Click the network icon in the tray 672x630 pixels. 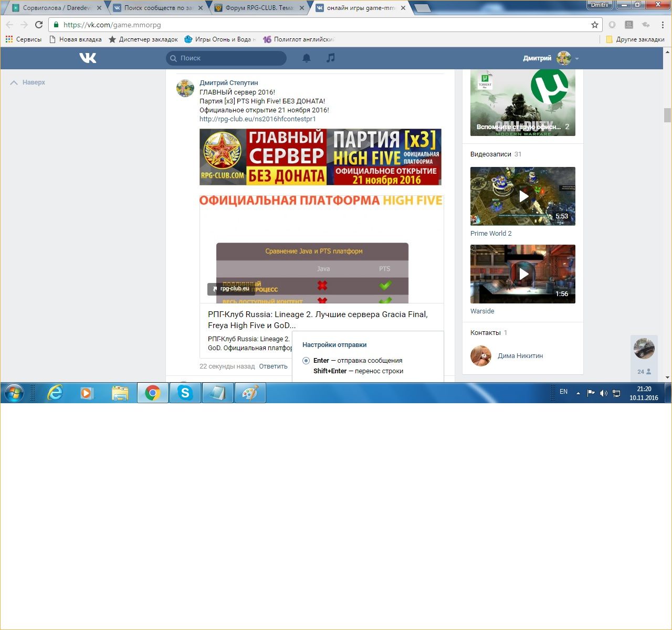[616, 393]
